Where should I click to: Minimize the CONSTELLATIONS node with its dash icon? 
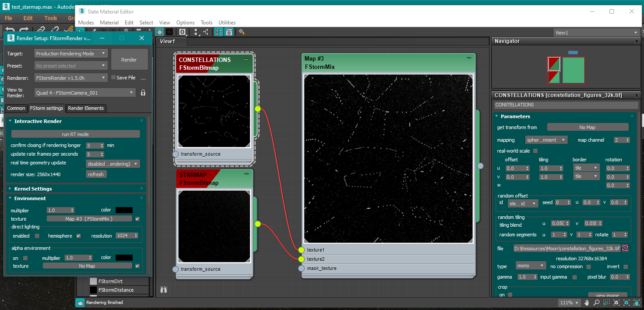pos(246,59)
